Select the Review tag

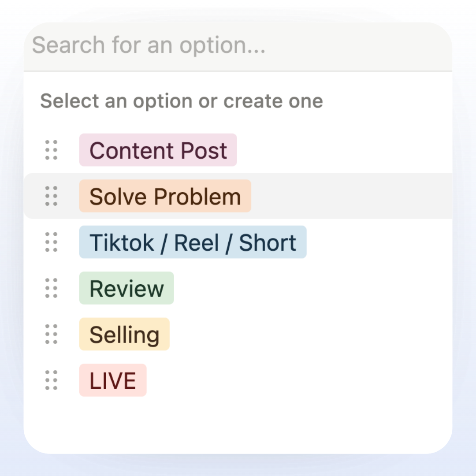point(126,288)
